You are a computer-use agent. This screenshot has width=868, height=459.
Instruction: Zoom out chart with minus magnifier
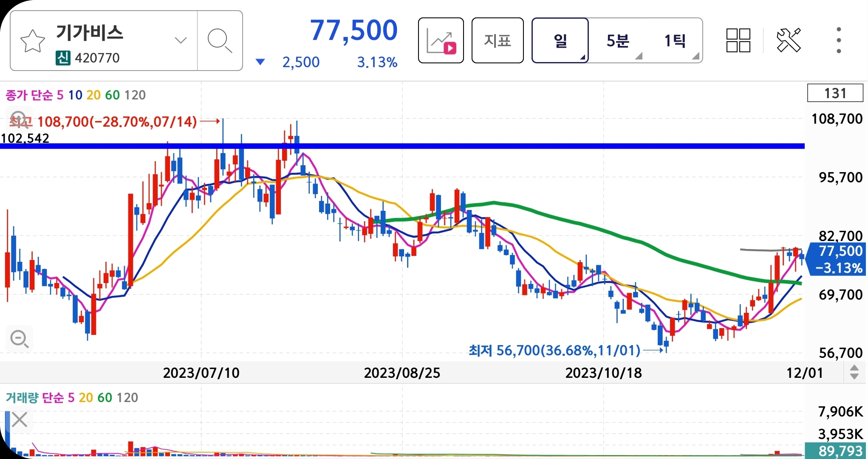click(x=19, y=339)
